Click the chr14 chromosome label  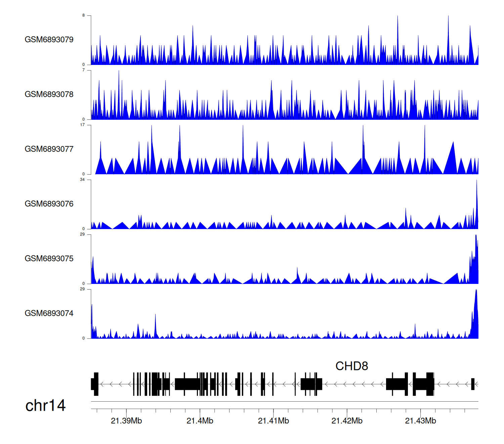click(45, 406)
